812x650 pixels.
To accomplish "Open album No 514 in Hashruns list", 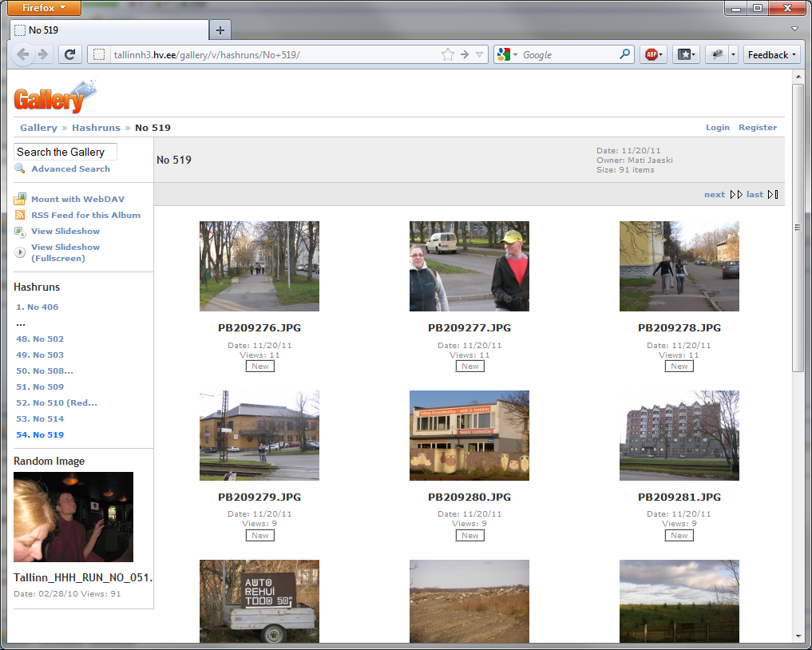I will click(x=40, y=418).
